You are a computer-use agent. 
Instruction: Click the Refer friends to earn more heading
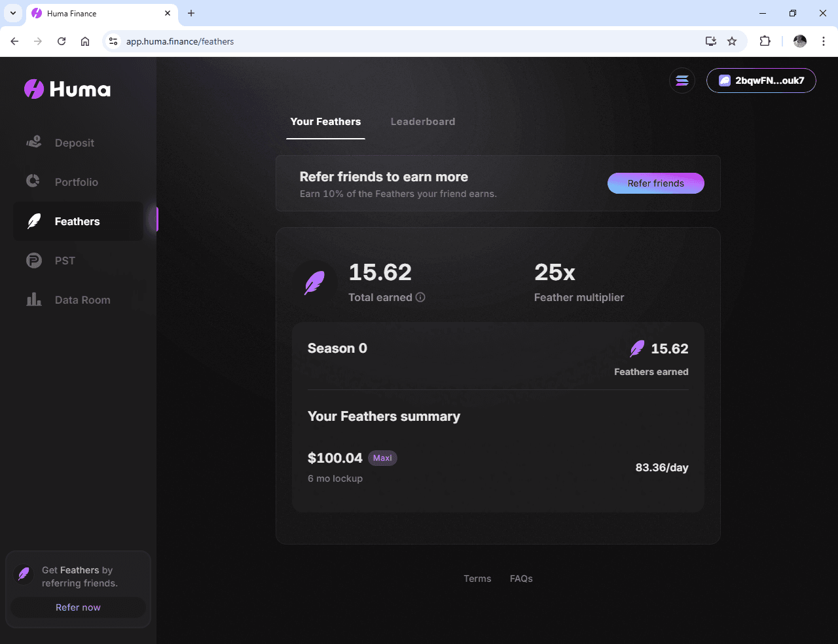(x=384, y=177)
